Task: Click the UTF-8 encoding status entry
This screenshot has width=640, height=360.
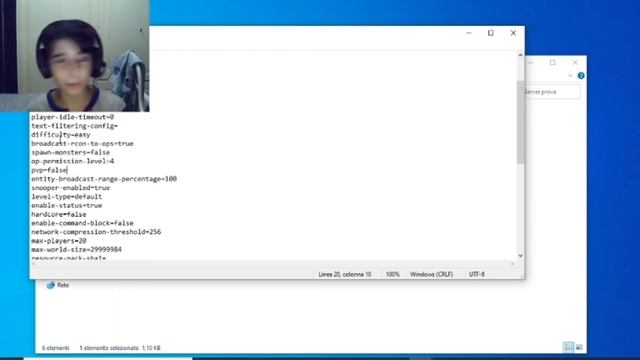Action: (477, 274)
